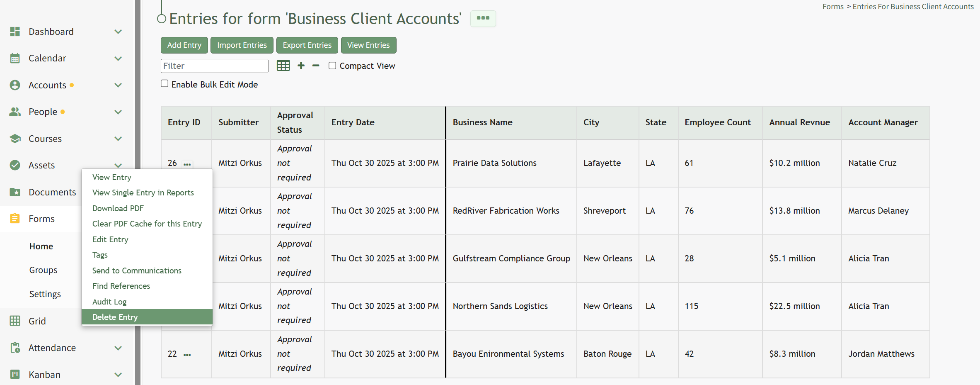Screen dimensions: 980x385
Task: Expand the Courses menu chevron
Action: click(x=118, y=139)
